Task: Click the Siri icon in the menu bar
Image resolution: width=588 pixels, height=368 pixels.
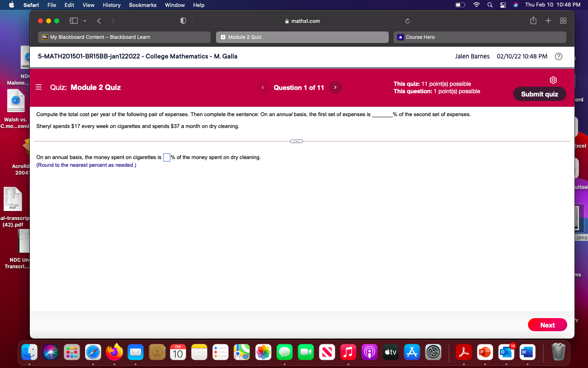Action: (516, 5)
